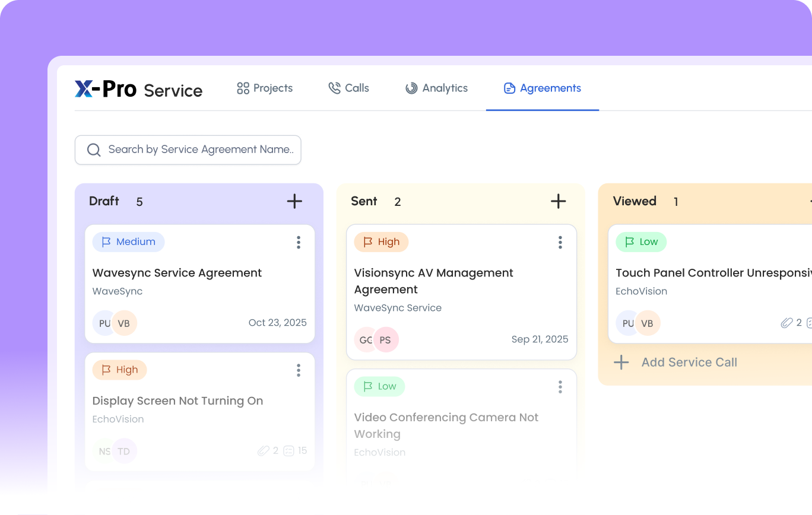Click WaveSync Service client name on Visionsync card
The image size is (812, 515).
(x=398, y=308)
